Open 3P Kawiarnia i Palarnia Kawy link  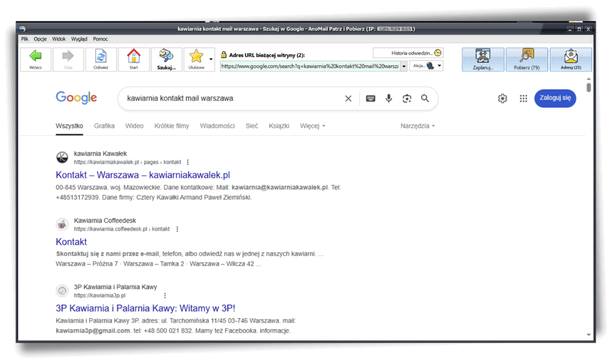pyautogui.click(x=145, y=308)
